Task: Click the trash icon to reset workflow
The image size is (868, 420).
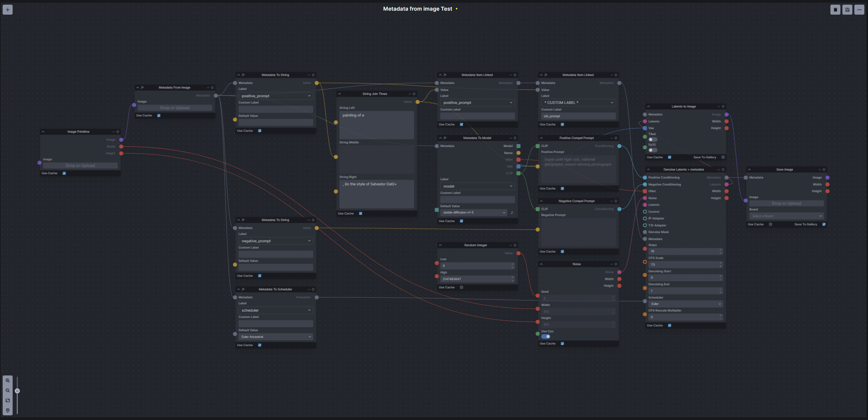Action: point(835,9)
